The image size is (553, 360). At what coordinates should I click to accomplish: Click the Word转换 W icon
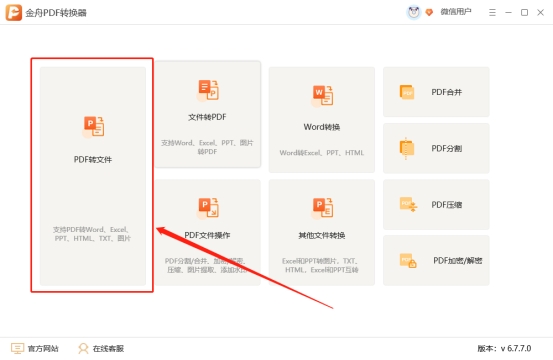click(322, 96)
